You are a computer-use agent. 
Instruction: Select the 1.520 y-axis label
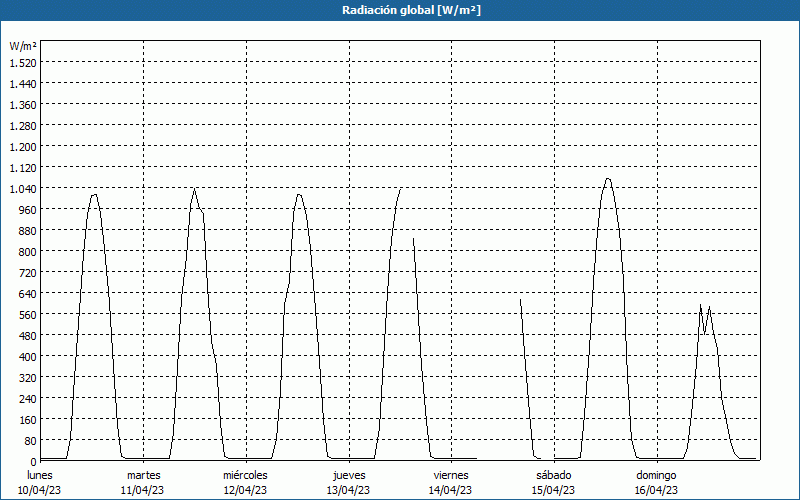(23, 62)
